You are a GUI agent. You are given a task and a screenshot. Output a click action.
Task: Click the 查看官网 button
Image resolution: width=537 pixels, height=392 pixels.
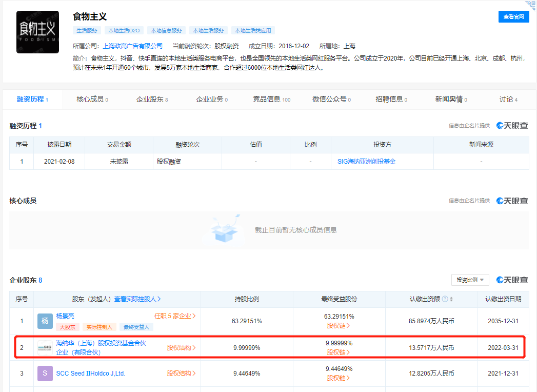(513, 16)
